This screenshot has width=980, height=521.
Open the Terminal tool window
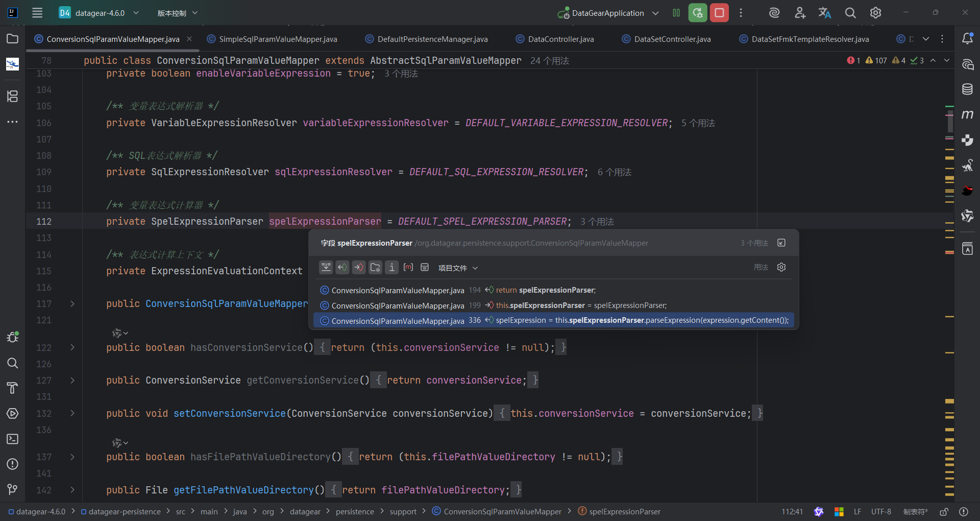pos(13,439)
